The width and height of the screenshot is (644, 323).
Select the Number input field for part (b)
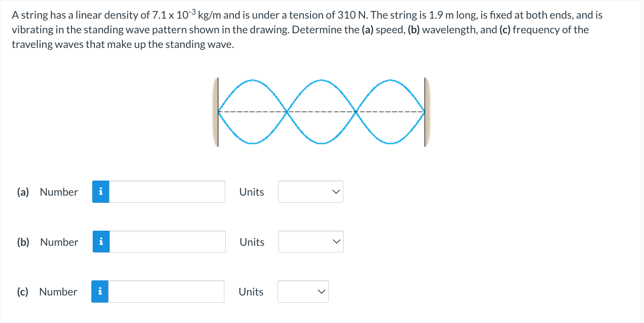pos(168,241)
